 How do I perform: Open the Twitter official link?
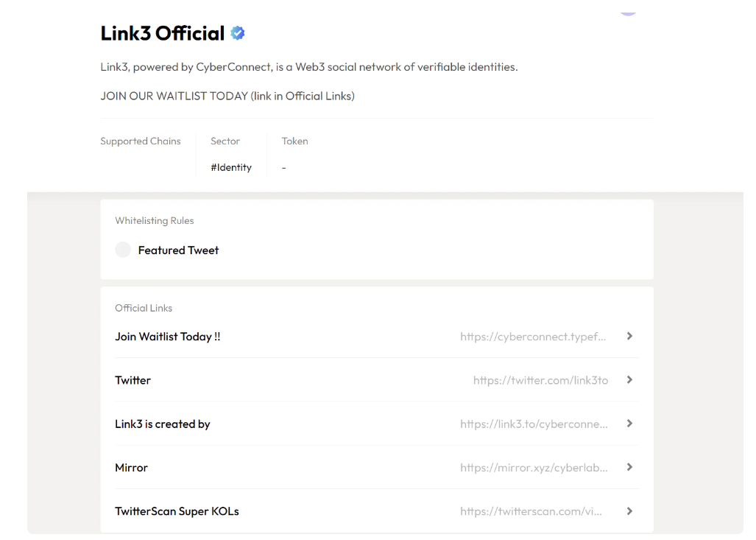coord(133,380)
